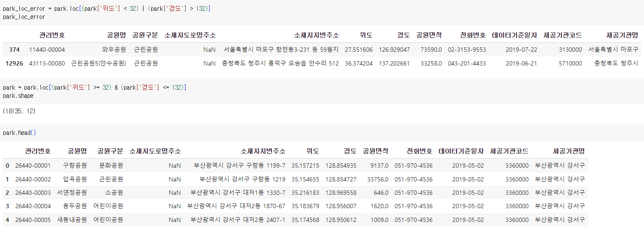Select management number 11440-00004

tap(47, 50)
